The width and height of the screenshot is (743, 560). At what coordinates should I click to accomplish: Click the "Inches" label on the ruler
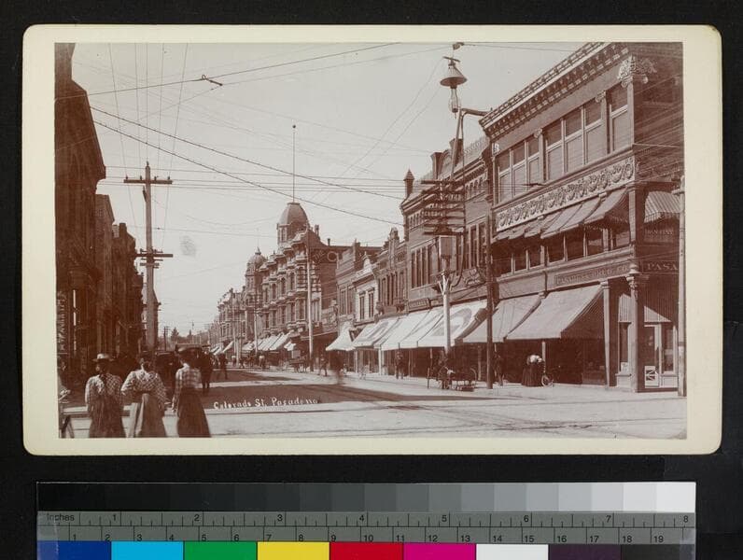click(x=60, y=517)
